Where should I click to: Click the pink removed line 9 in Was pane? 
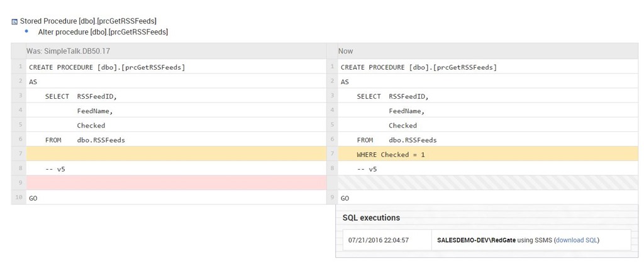[176, 183]
